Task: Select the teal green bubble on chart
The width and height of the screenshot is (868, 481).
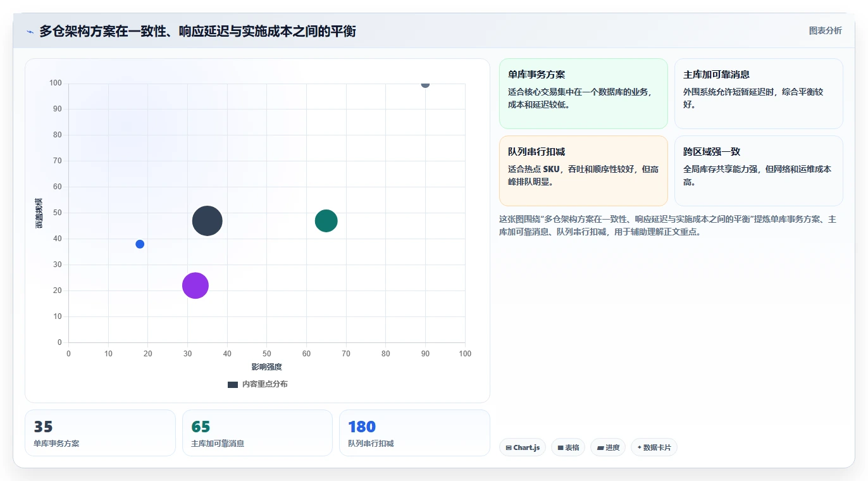Action: point(326,220)
